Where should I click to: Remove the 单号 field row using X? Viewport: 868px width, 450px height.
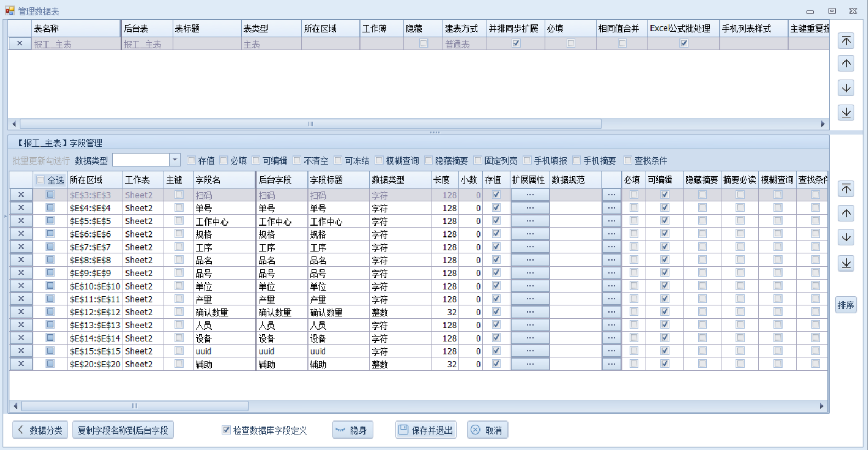pyautogui.click(x=21, y=208)
